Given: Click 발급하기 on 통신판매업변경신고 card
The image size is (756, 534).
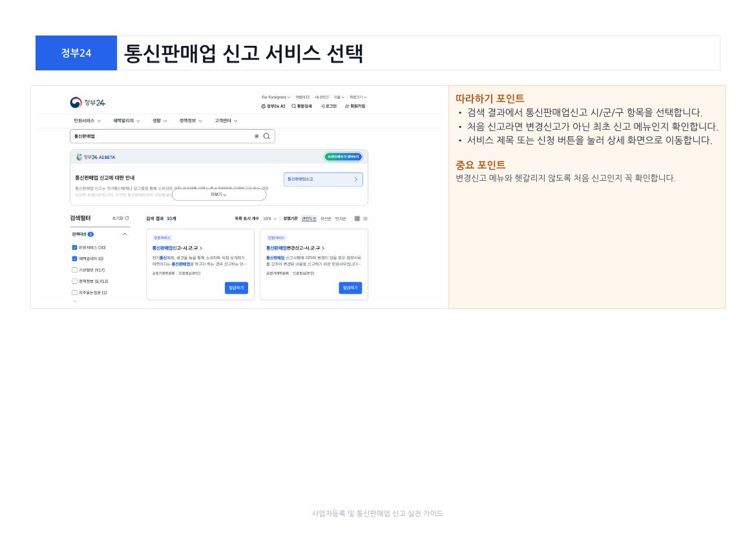Looking at the screenshot, I should pos(350,288).
